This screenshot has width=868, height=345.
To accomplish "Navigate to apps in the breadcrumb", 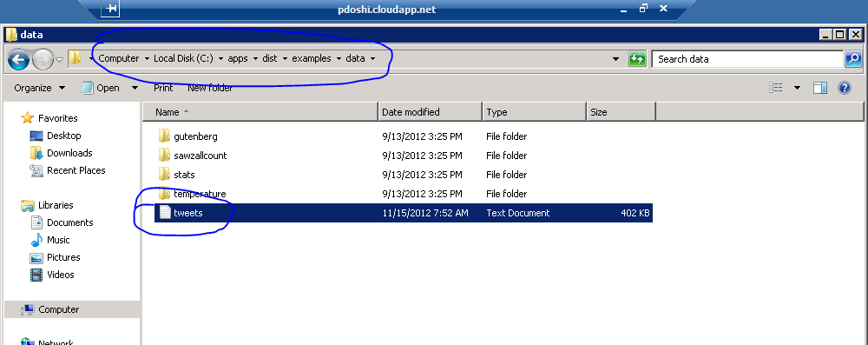I will pos(238,58).
